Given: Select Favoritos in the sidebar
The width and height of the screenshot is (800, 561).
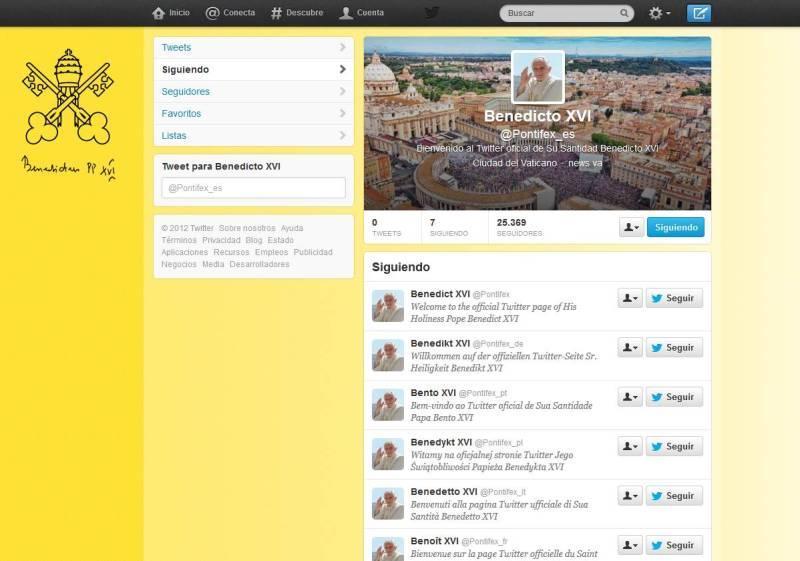Looking at the screenshot, I should (x=181, y=114).
